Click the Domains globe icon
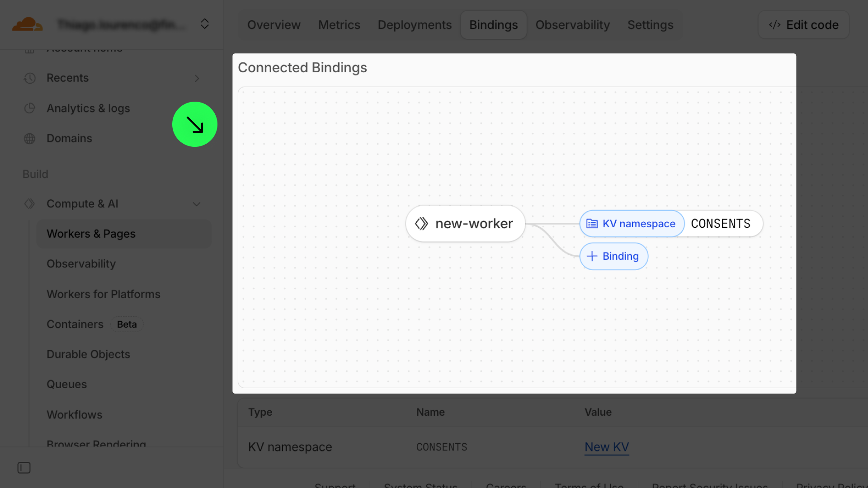 (30, 139)
